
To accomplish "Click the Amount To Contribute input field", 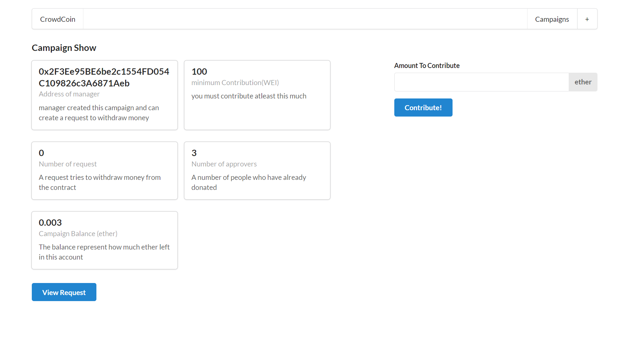I will (x=481, y=82).
